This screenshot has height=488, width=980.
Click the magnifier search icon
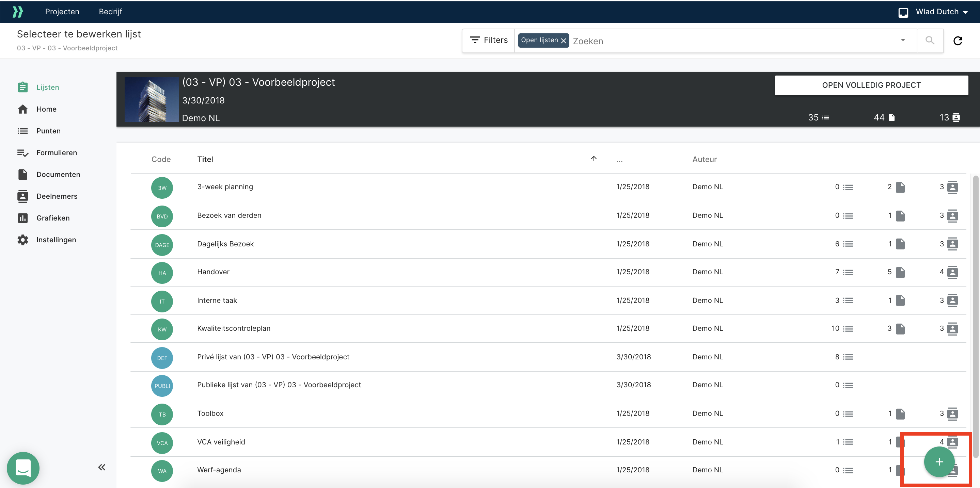[x=929, y=40]
